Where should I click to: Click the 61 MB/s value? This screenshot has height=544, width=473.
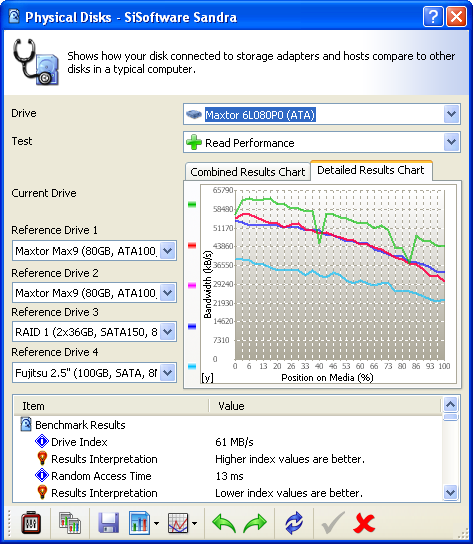pyautogui.click(x=234, y=442)
